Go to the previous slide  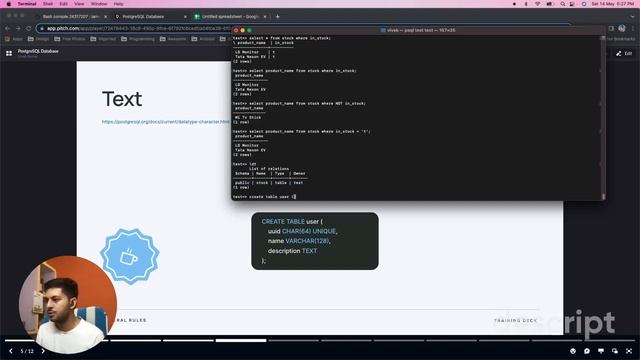click(11, 351)
